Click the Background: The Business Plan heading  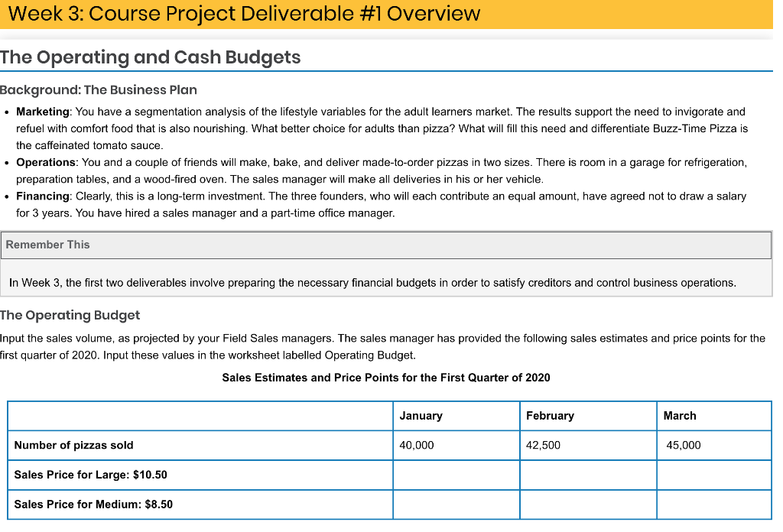click(99, 89)
